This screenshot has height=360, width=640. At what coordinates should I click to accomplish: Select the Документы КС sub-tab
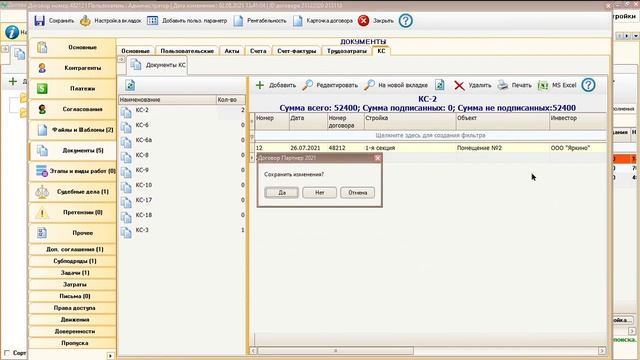[x=158, y=65]
